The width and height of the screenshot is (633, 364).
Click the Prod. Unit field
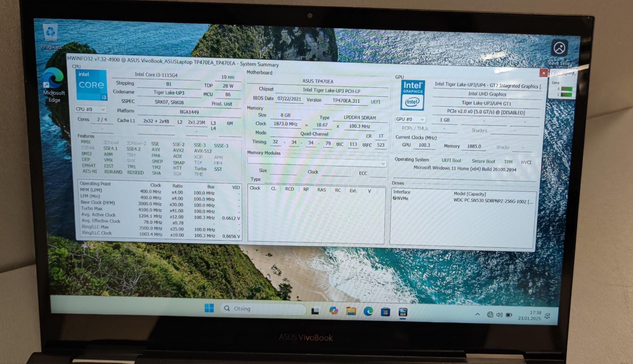click(222, 104)
